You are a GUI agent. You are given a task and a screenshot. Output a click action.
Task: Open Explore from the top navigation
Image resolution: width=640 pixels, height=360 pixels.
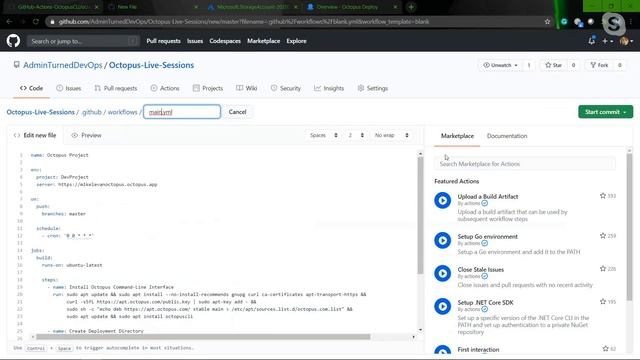click(x=296, y=41)
